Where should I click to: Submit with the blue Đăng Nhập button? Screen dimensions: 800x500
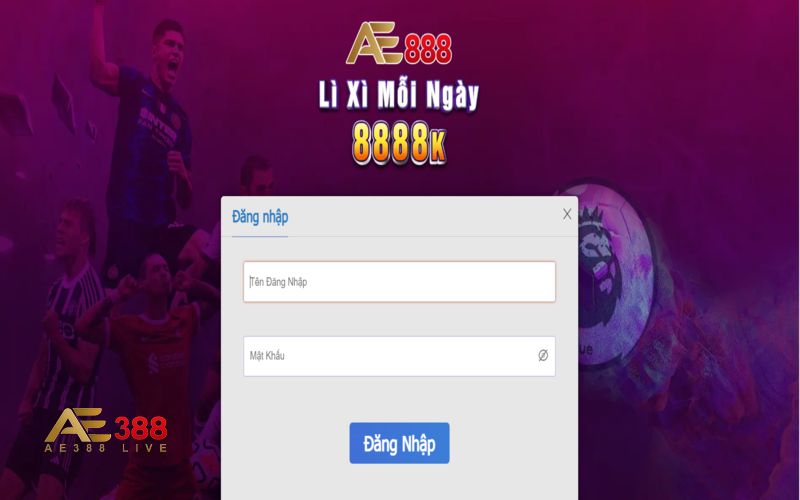(399, 443)
